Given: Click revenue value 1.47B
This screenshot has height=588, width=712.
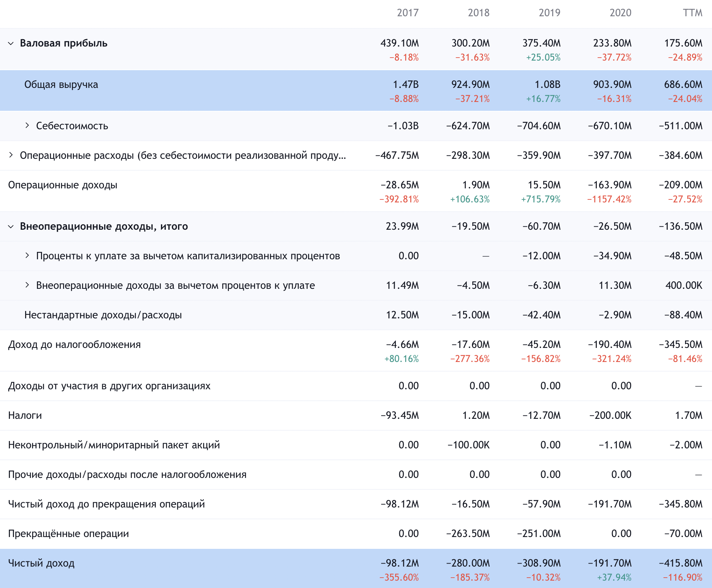Looking at the screenshot, I should click(x=406, y=85).
